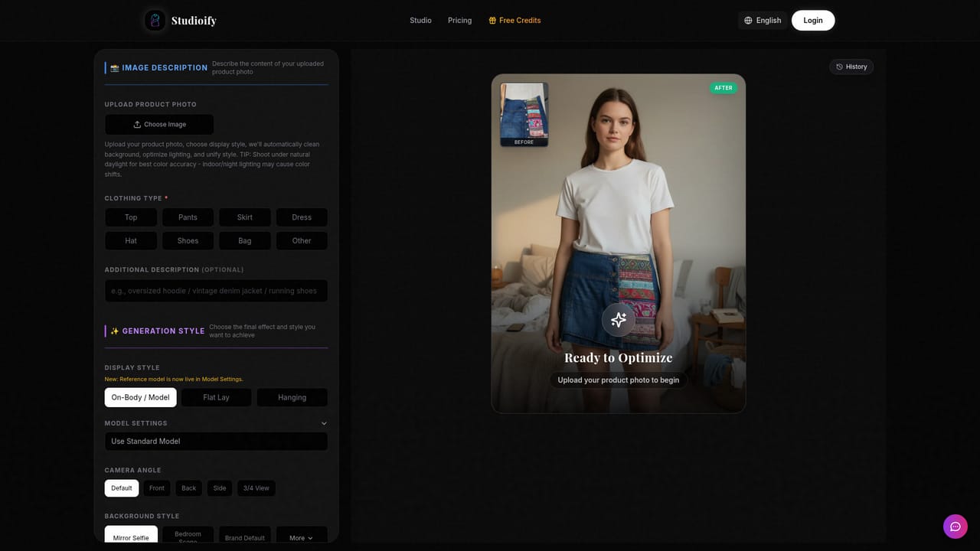The image size is (980, 551).
Task: Go to the Studio page
Action: 420,21
